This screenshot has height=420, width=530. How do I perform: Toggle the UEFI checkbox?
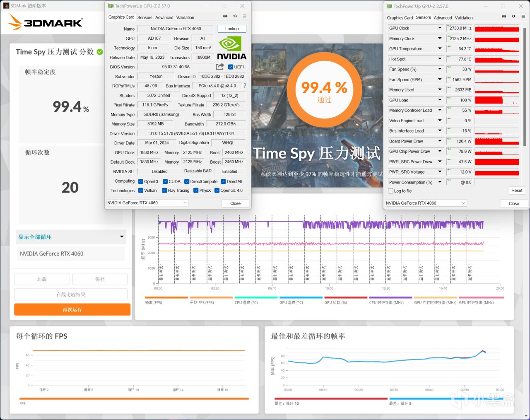point(231,67)
